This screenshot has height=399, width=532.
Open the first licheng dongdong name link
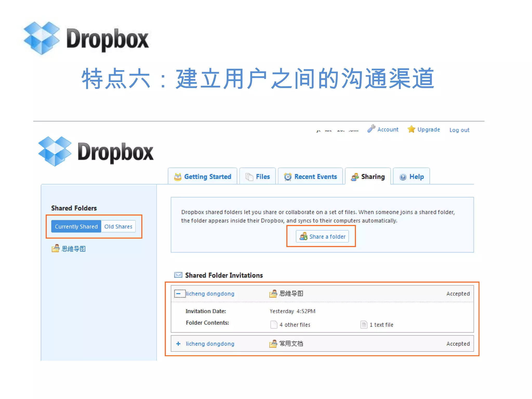[210, 294]
